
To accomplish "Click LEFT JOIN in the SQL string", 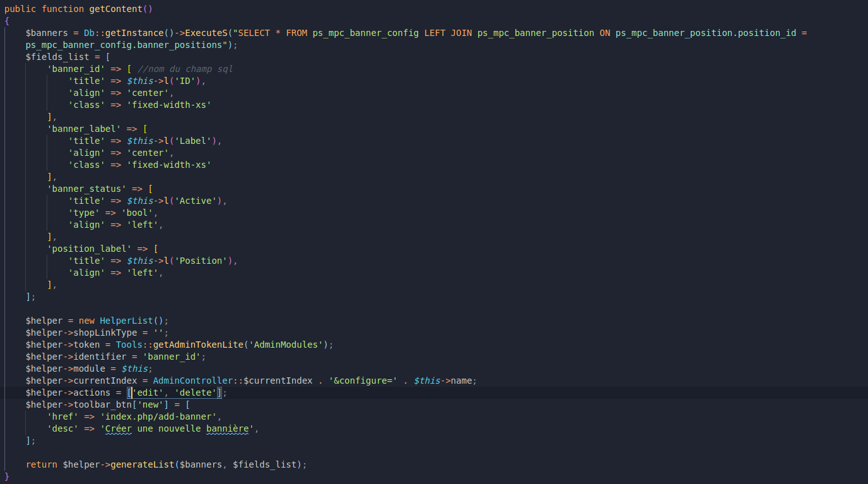I will (x=448, y=33).
